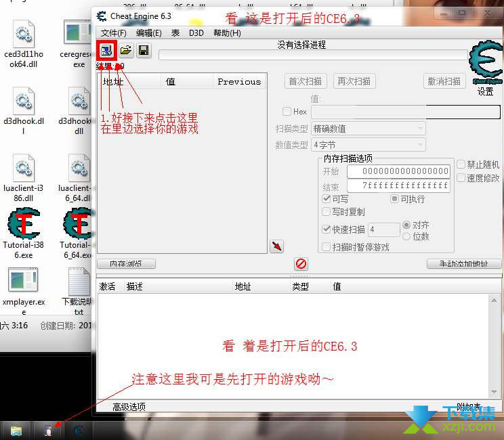Open the process list icon

tap(106, 50)
